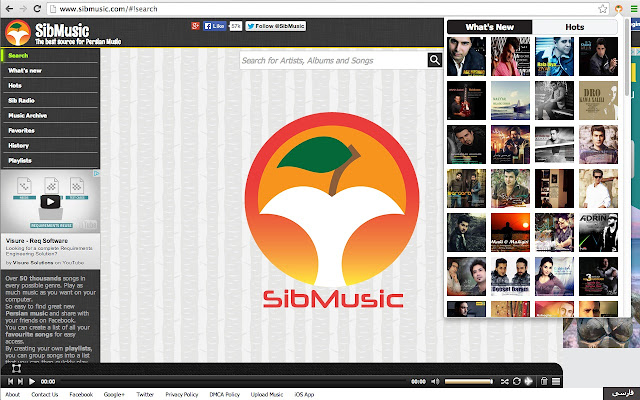This screenshot has height=400, width=640.
Task: Toggle shuffle mode
Action: tap(504, 381)
